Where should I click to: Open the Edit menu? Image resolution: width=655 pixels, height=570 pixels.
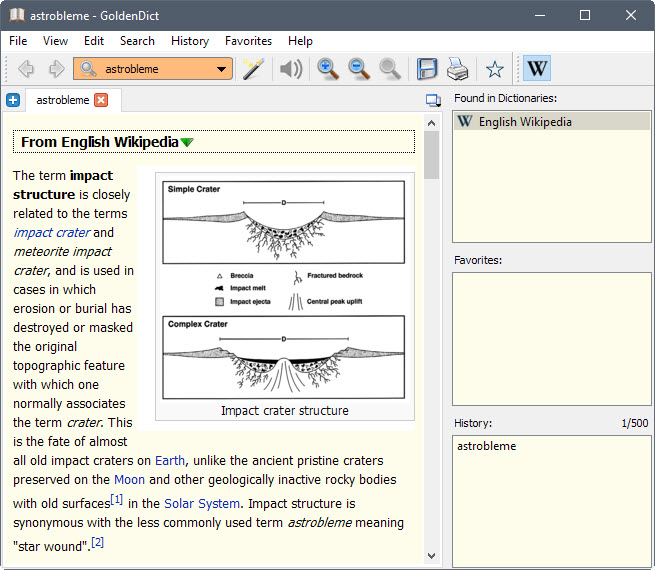(x=94, y=41)
